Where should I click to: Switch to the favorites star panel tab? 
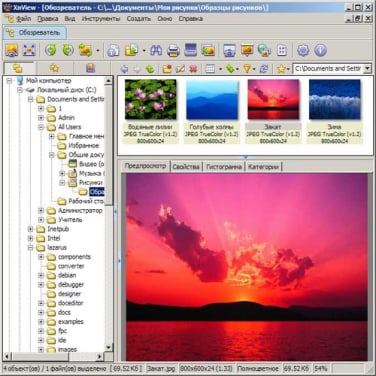54,68
